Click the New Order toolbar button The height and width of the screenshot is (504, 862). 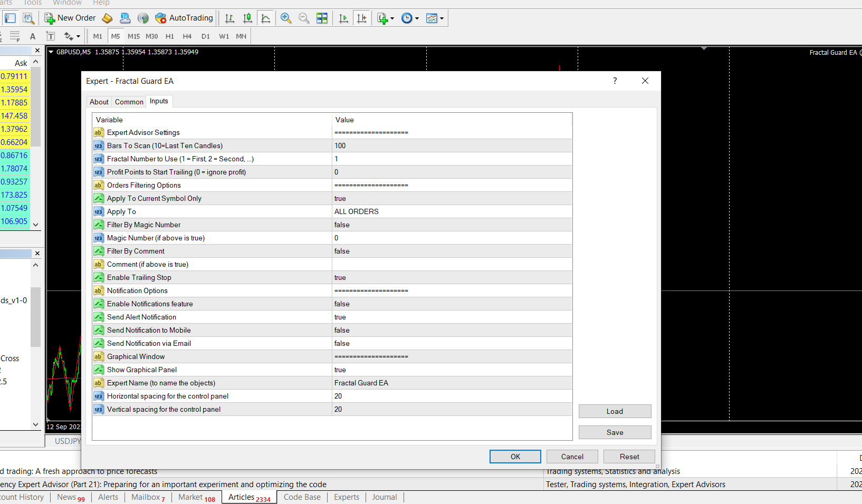(70, 18)
